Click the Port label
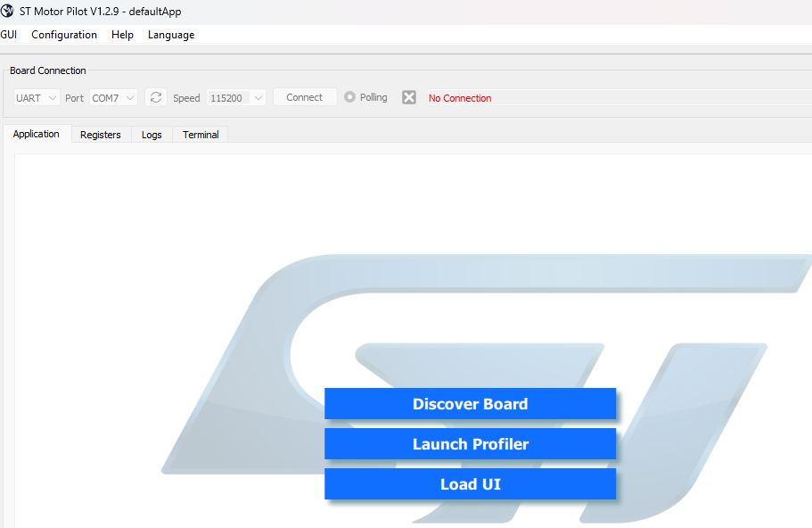The height and width of the screenshot is (528, 812). point(74,98)
